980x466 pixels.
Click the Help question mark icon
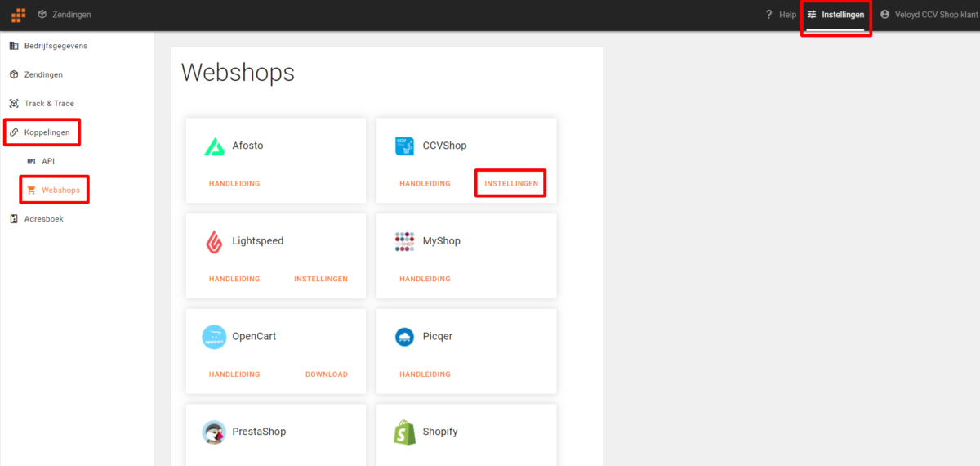pos(768,15)
